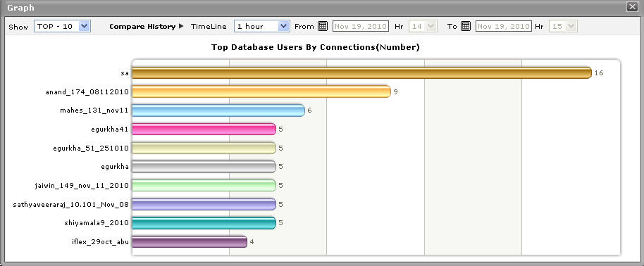Close the Graph window
This screenshot has width=644, height=266.
[x=632, y=7]
